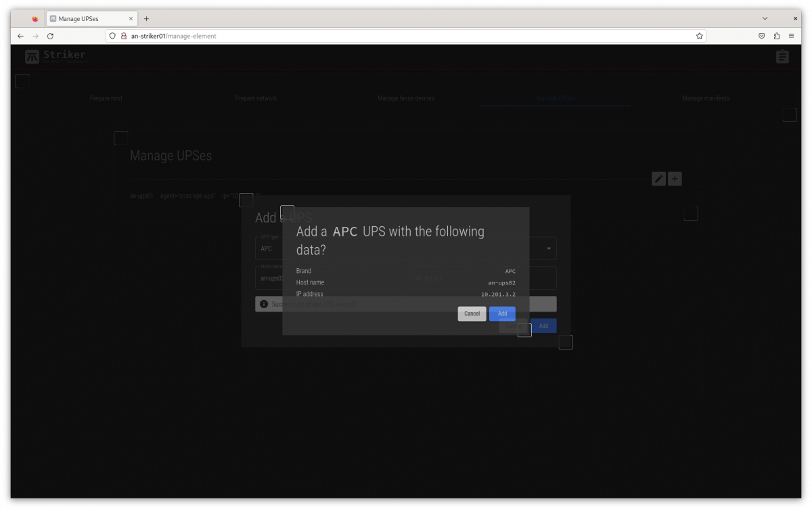This screenshot has height=510, width=812.
Task: Reload the page with browser refresh icon
Action: (x=50, y=36)
